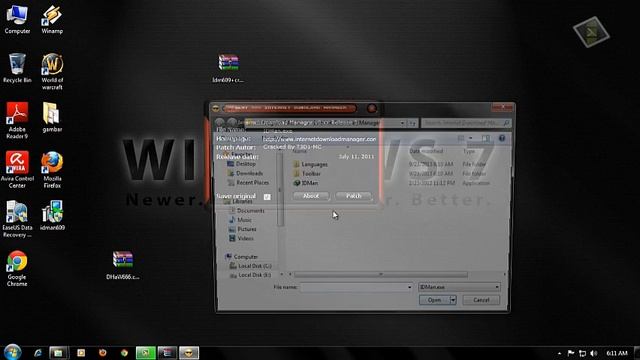640x360 pixels.
Task: Click the Open button in file dialog
Action: click(x=434, y=300)
